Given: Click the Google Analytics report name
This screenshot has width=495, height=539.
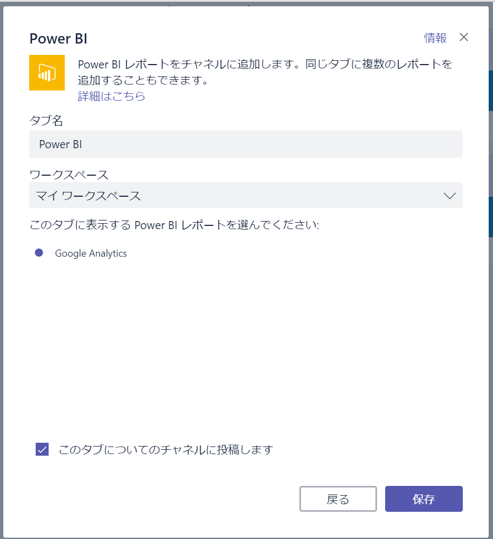Looking at the screenshot, I should tap(91, 253).
